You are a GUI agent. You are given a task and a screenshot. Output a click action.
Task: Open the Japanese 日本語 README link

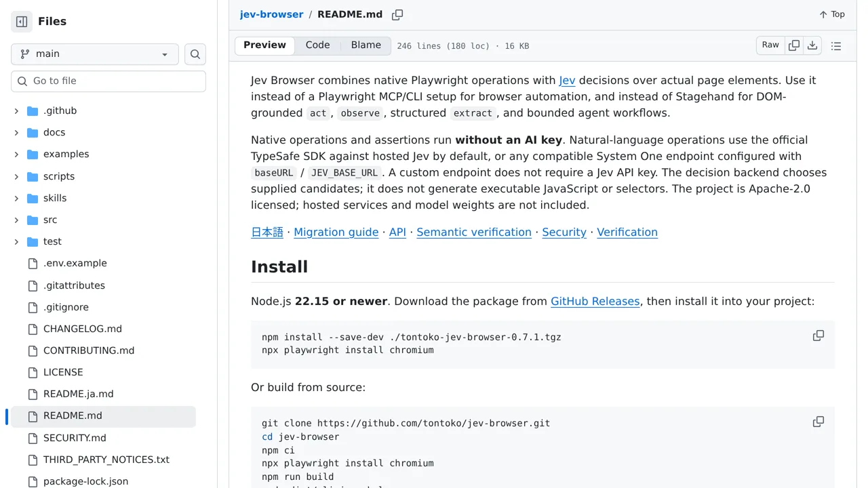[267, 232]
